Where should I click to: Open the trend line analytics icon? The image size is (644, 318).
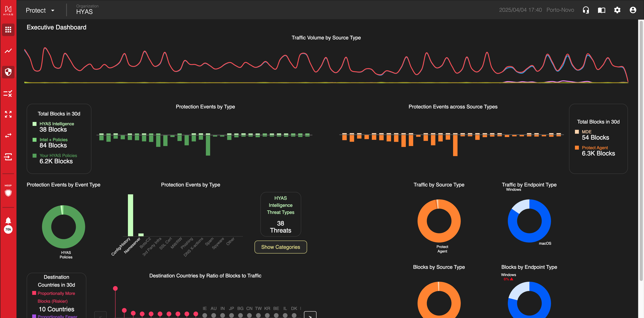click(x=8, y=51)
